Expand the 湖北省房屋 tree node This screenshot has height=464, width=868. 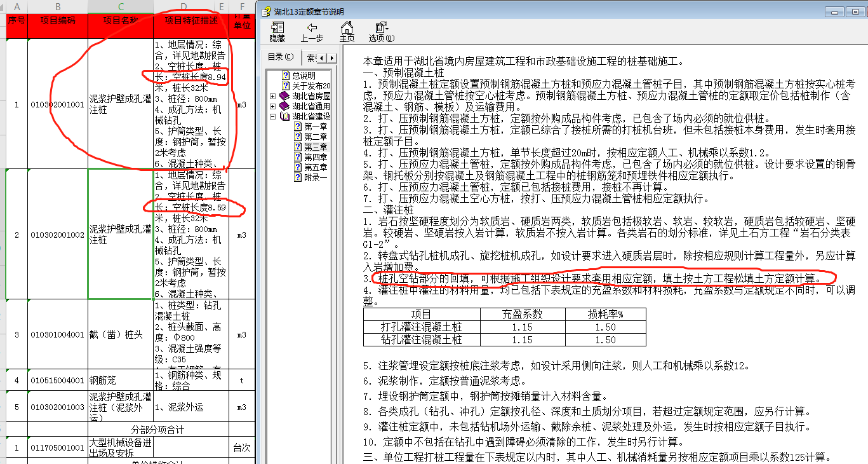(x=273, y=96)
